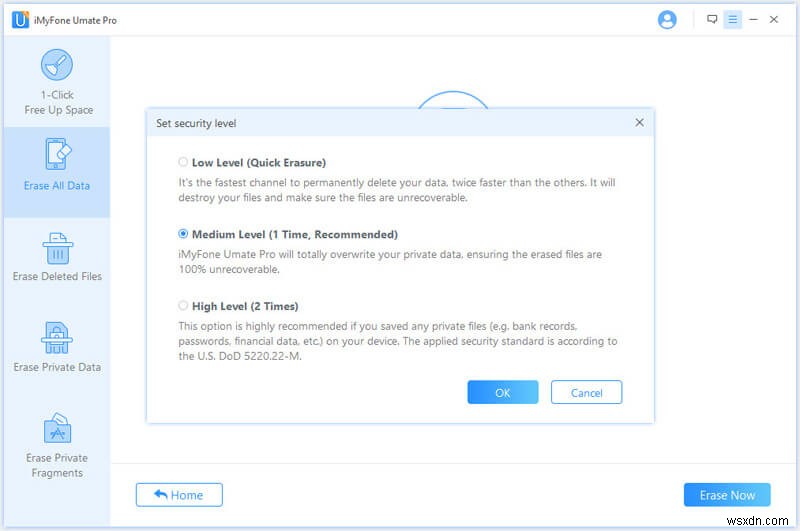800x531 pixels.
Task: Select the Erase Deleted Files trash icon
Action: click(58, 248)
